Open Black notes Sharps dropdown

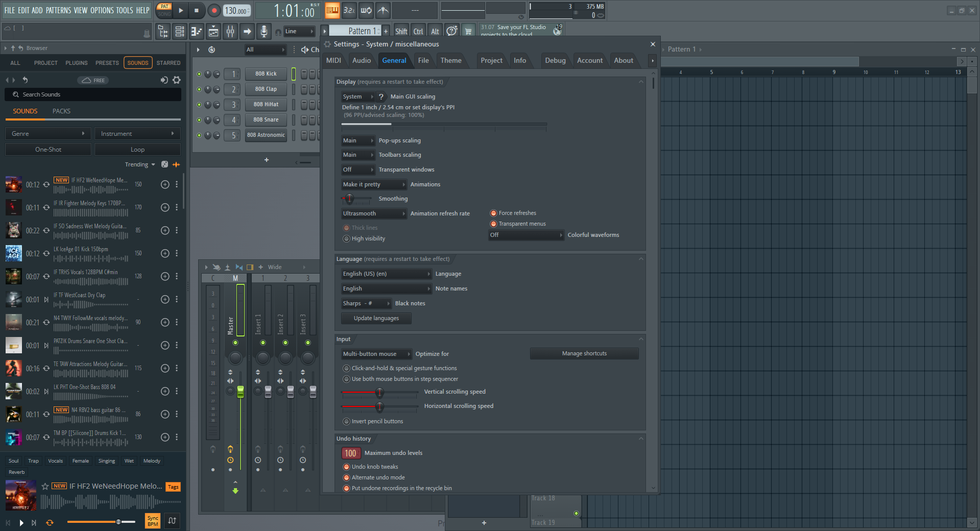(x=366, y=303)
